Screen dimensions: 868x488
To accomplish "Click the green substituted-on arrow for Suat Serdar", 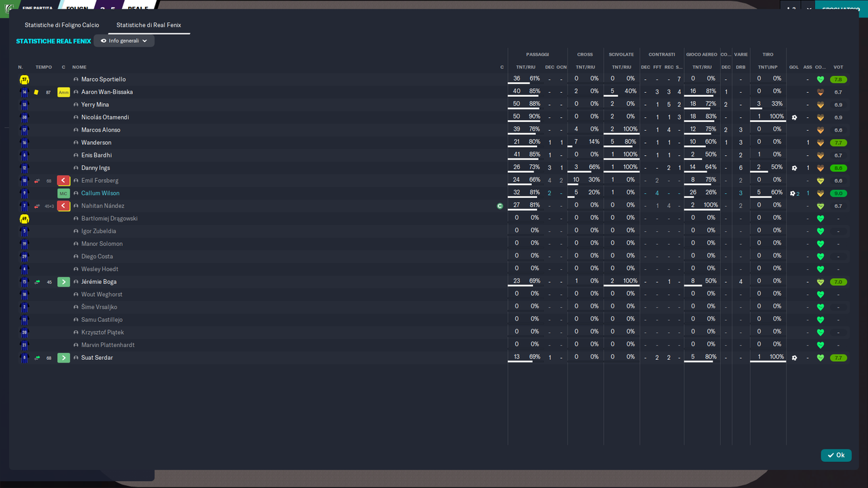I will tap(63, 358).
